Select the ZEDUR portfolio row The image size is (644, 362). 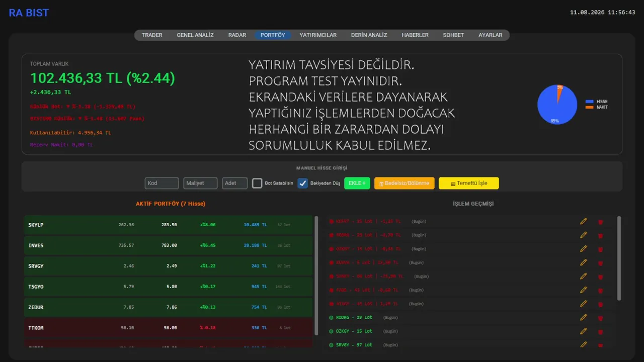pos(169,307)
